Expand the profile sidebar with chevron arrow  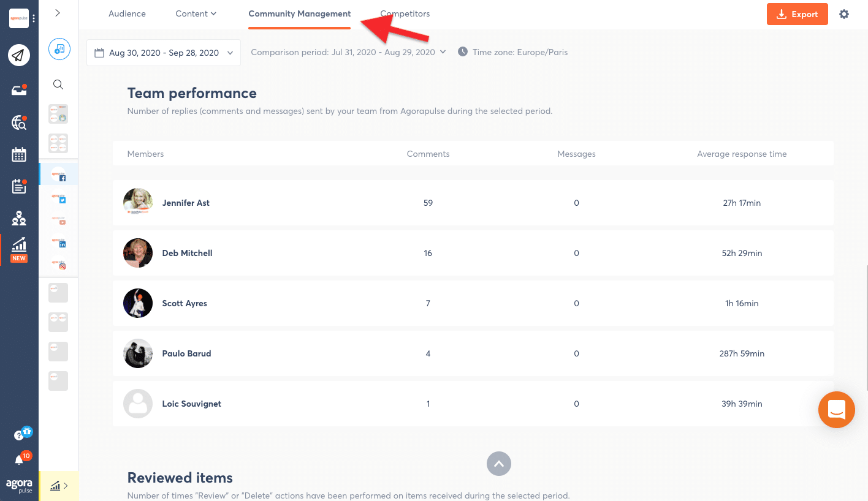pyautogui.click(x=58, y=13)
